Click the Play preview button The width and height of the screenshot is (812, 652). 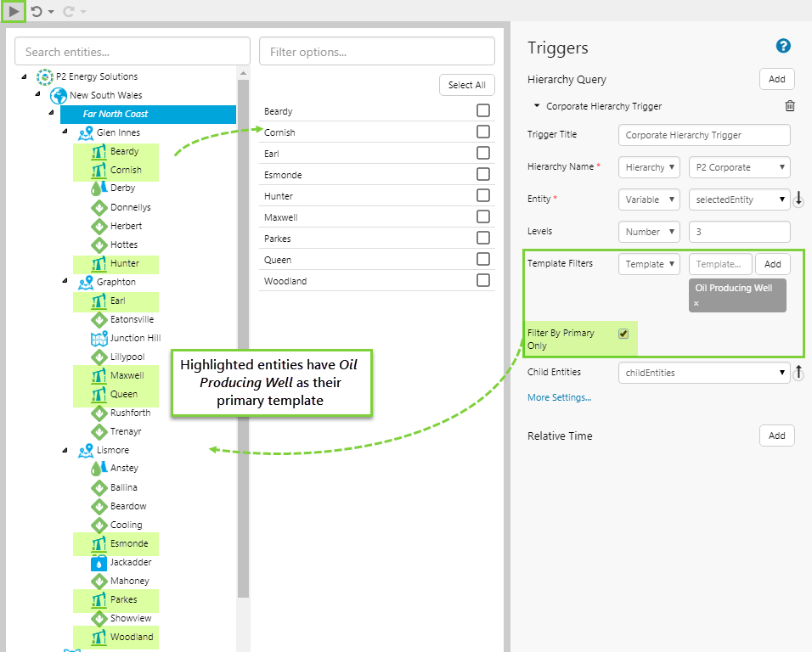click(x=14, y=11)
